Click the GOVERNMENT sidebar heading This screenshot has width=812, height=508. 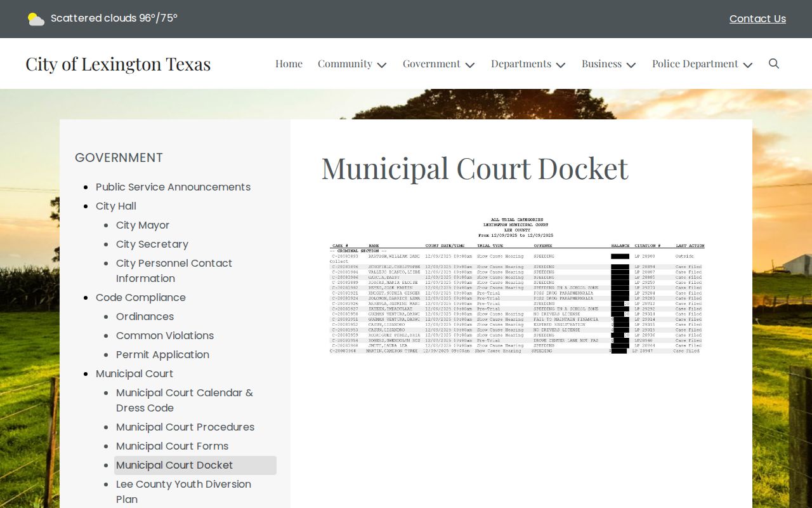pyautogui.click(x=119, y=157)
